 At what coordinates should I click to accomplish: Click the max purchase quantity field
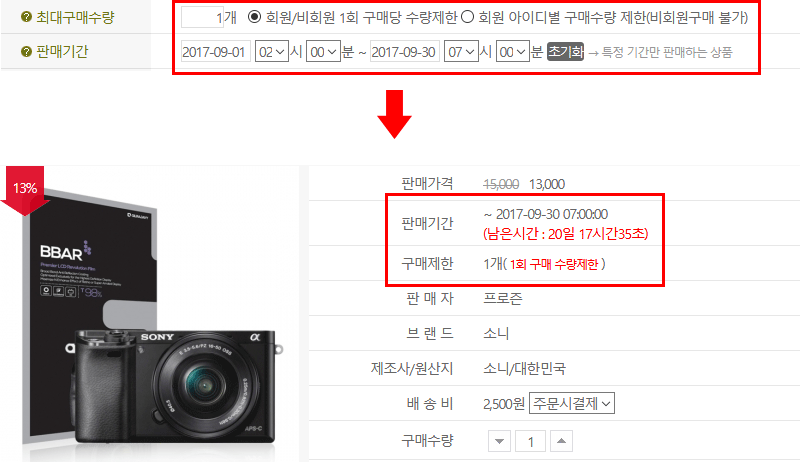click(x=203, y=17)
